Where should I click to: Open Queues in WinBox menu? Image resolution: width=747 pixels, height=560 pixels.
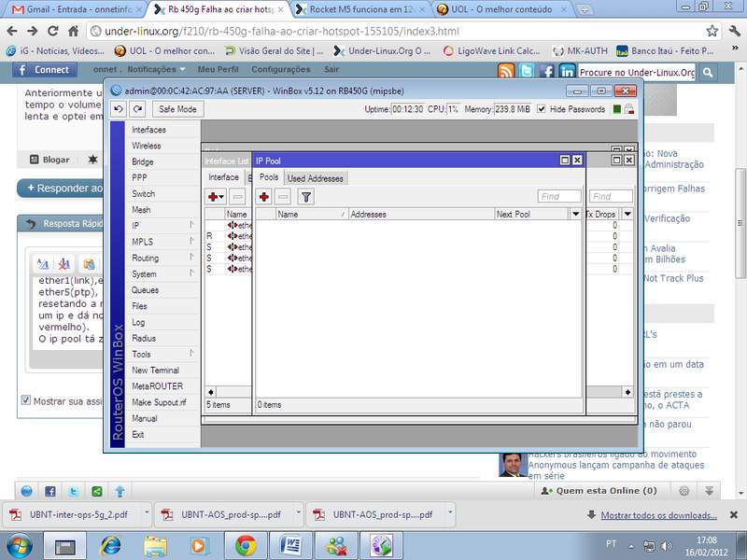tap(145, 290)
